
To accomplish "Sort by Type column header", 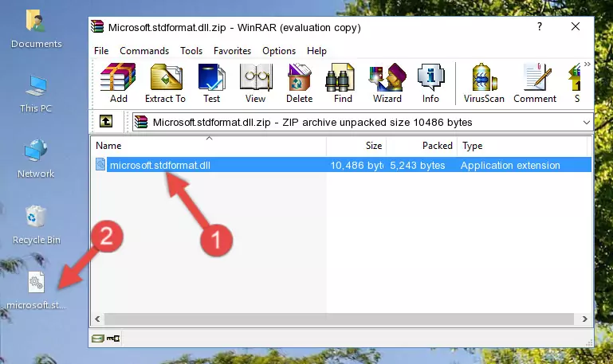I will click(x=522, y=146).
